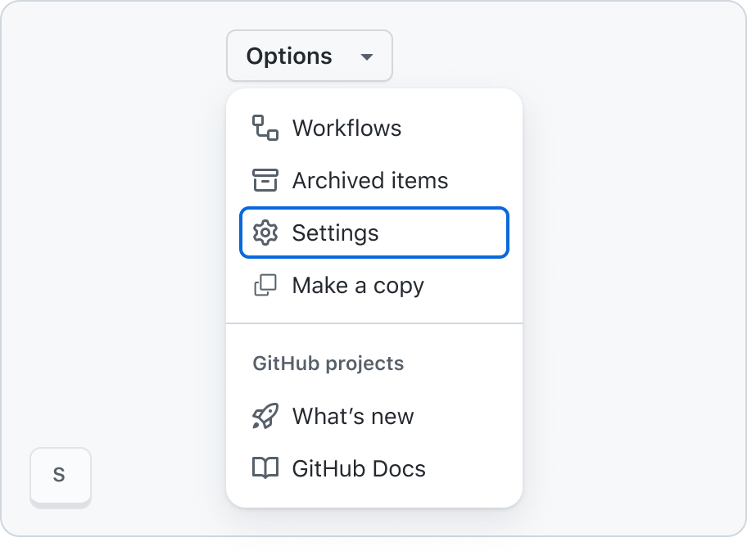Click the Options button label text
This screenshot has height=560, width=747.
pyautogui.click(x=288, y=56)
